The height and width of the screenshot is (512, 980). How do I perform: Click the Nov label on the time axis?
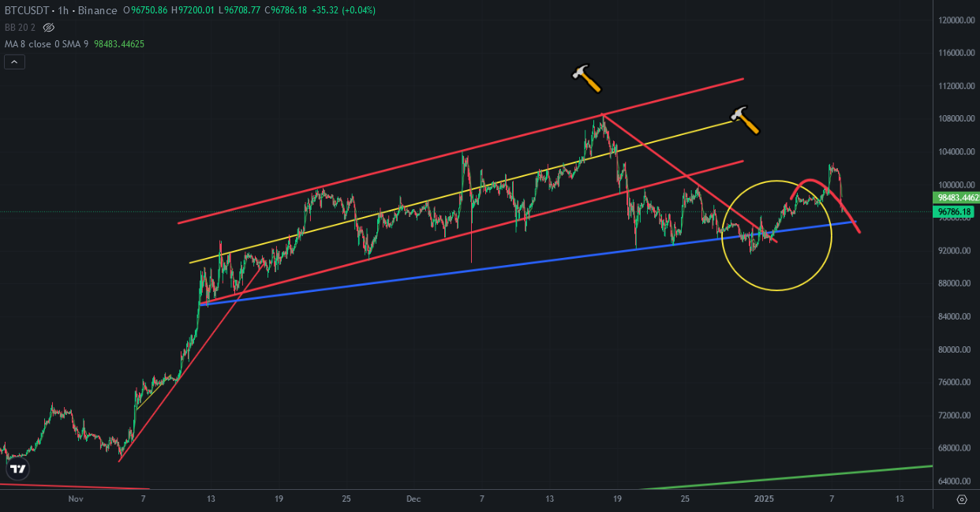[x=76, y=499]
